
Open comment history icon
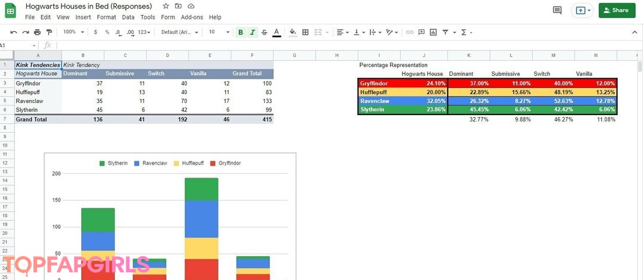[x=558, y=10]
